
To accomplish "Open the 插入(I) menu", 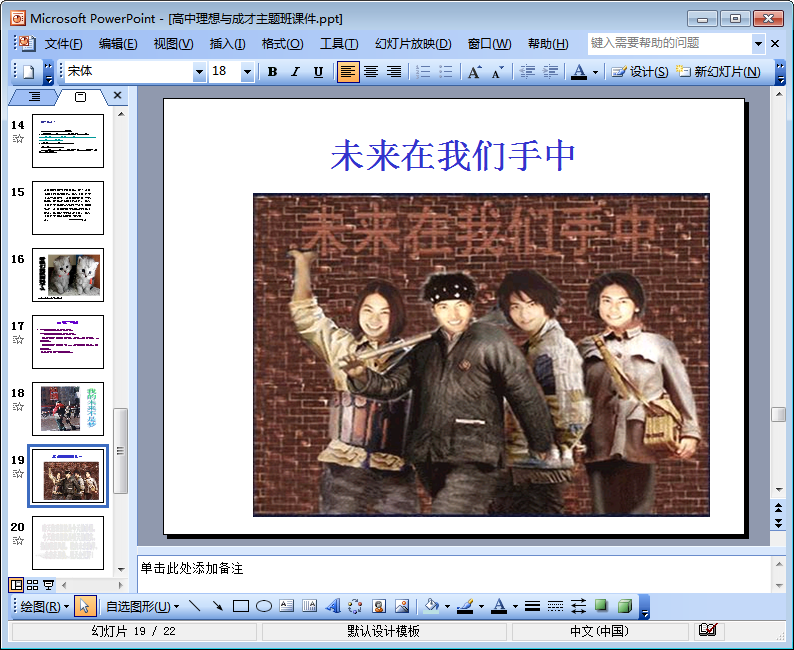I will (227, 44).
